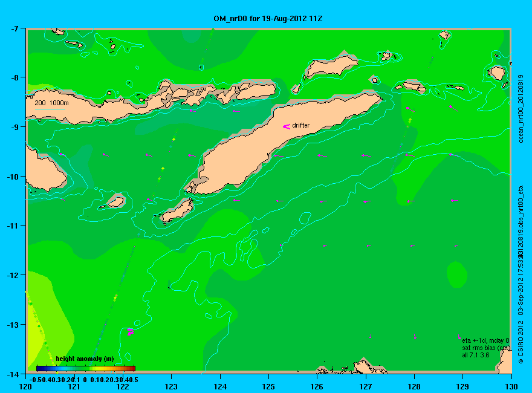The width and height of the screenshot is (532, 393).
Task: Click the latitude tick label -9
Action: pos(15,127)
